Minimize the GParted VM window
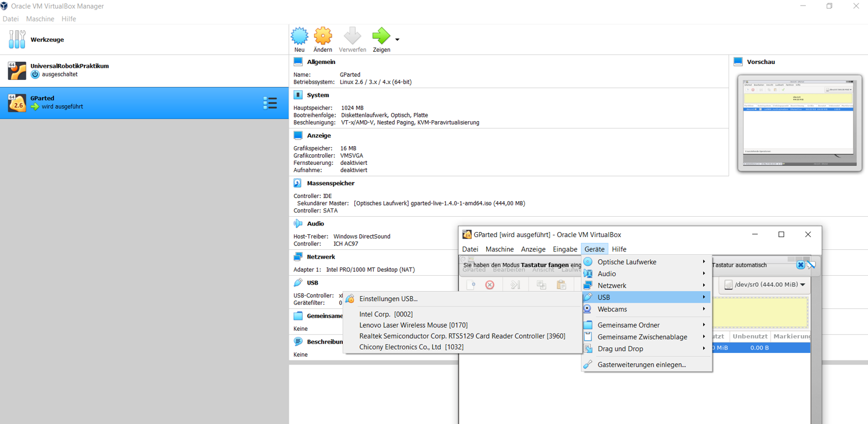The height and width of the screenshot is (424, 868). (x=755, y=234)
